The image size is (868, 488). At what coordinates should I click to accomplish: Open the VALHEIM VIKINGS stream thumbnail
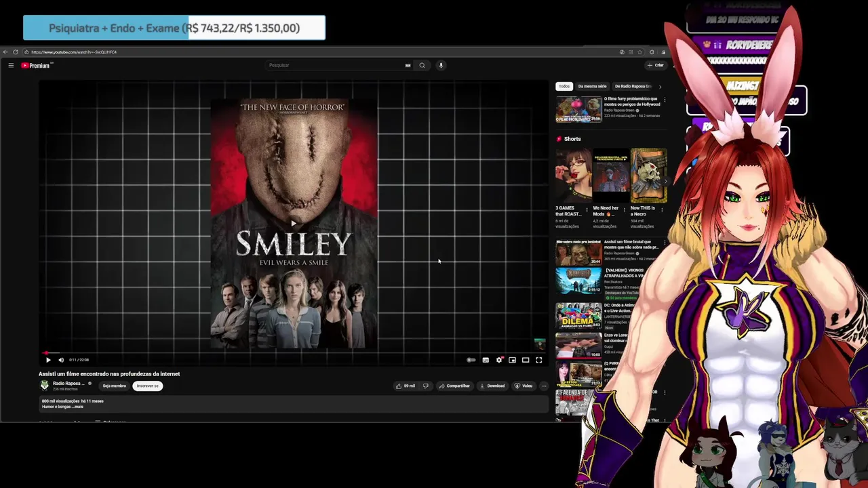(x=578, y=281)
